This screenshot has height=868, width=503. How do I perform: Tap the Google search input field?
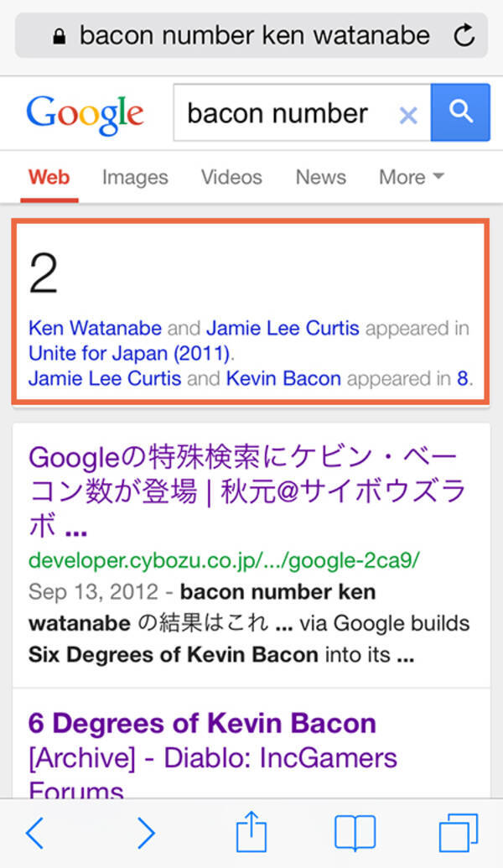[x=285, y=113]
